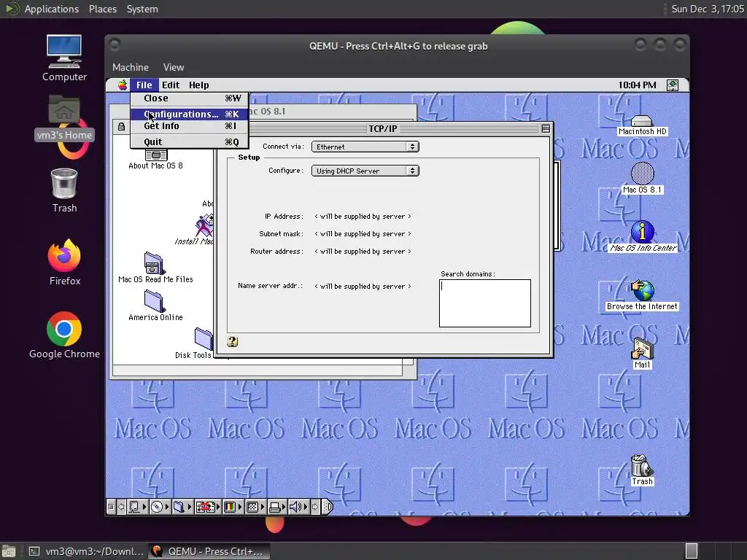747x560 pixels.
Task: Open the application menu icon beside clock
Action: tap(672, 85)
